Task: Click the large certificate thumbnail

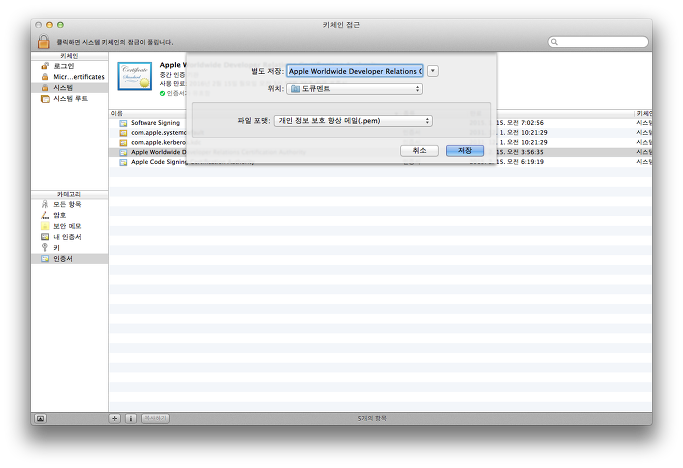Action: (135, 76)
